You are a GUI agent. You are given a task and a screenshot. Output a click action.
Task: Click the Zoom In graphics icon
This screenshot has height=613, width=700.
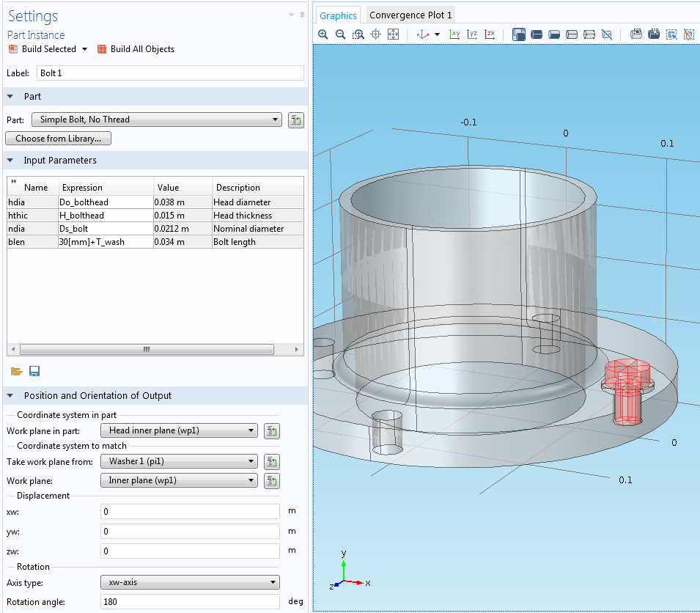pyautogui.click(x=323, y=34)
